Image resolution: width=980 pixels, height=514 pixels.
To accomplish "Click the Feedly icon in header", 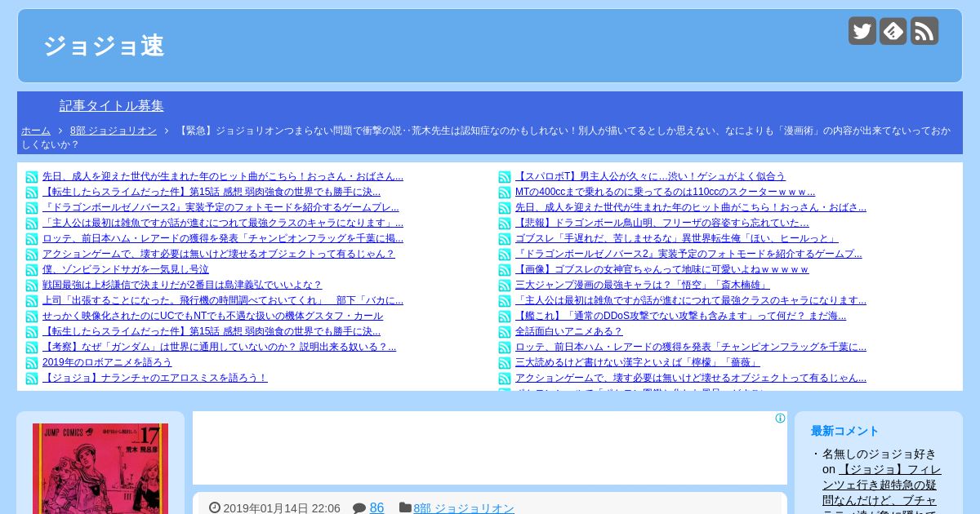I will pyautogui.click(x=893, y=31).
